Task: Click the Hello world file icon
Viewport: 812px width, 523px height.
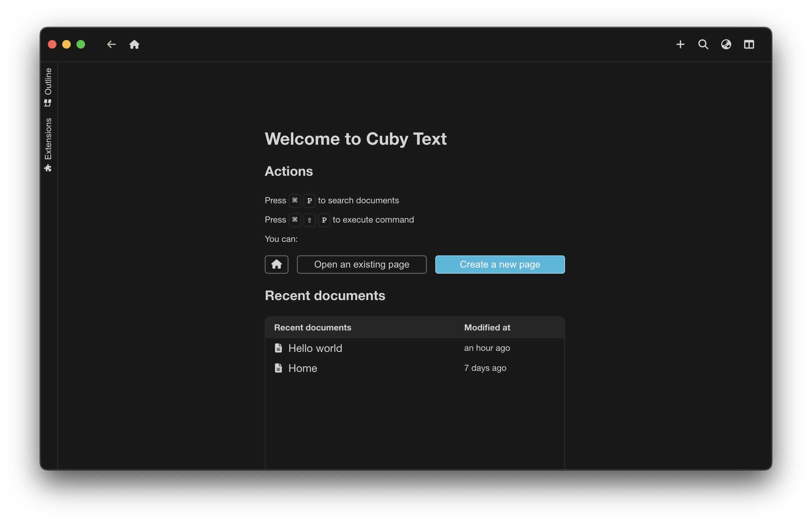Action: 278,348
